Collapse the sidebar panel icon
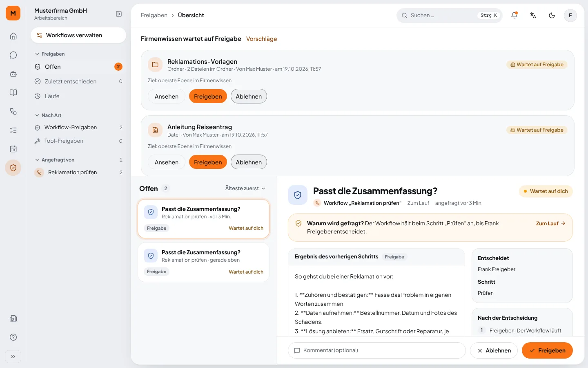Viewport: 588px width, 368px height. 119,14
